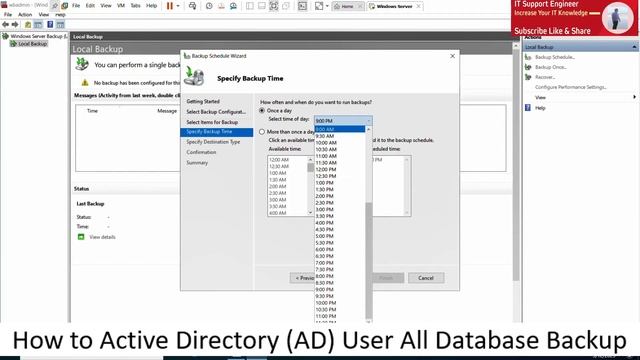This screenshot has height=360, width=640.
Task: Click the MMC Back arrow
Action: tap(5, 24)
